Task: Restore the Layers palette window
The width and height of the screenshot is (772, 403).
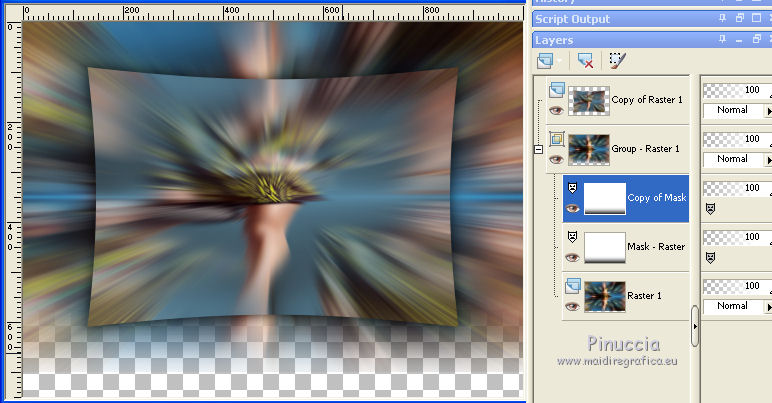Action: click(757, 39)
